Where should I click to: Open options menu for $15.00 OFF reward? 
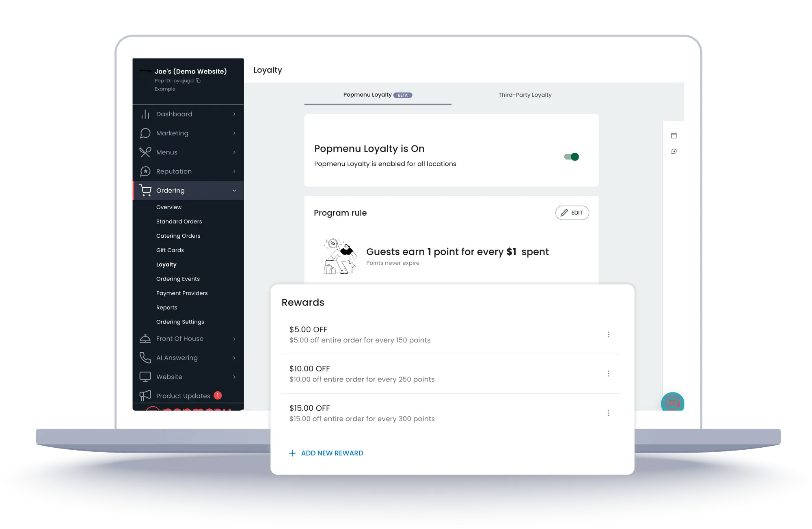608,413
